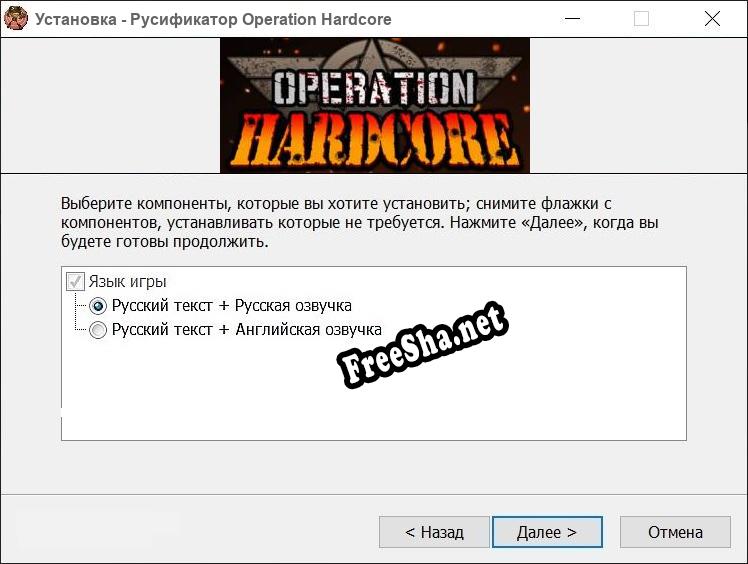Abort setup with the Отмена button
This screenshot has width=748, height=564.
tap(675, 532)
